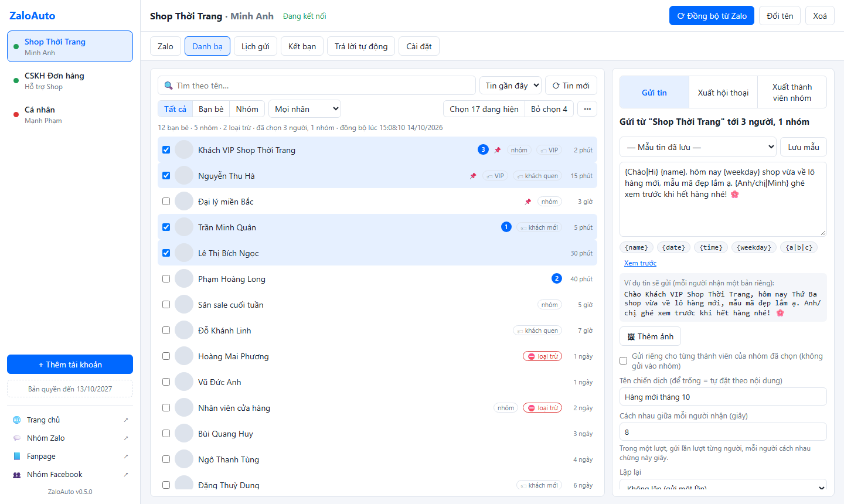Filter the list by Nhóm

247,109
